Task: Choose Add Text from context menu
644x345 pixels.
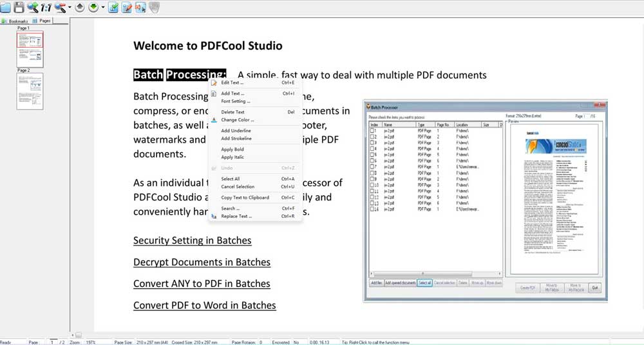Action: (x=254, y=94)
